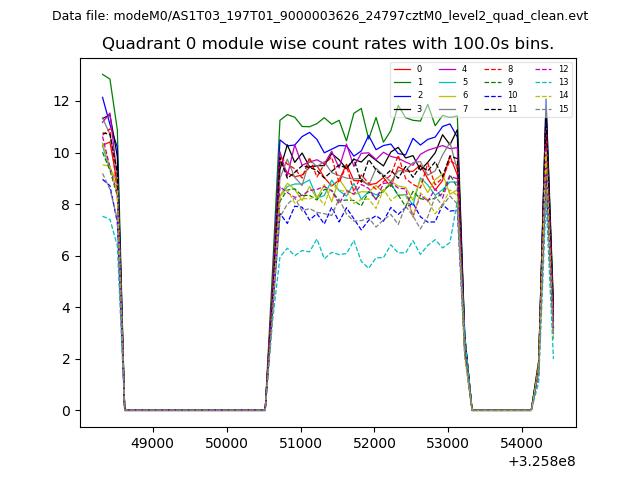Click the x-axis offset text +3.258e8

[x=542, y=461]
